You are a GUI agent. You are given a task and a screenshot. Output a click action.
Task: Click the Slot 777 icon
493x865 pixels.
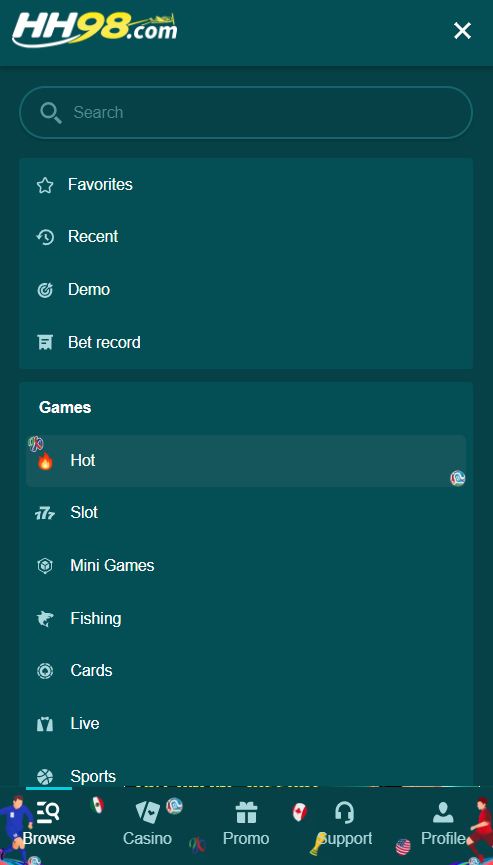tap(45, 514)
